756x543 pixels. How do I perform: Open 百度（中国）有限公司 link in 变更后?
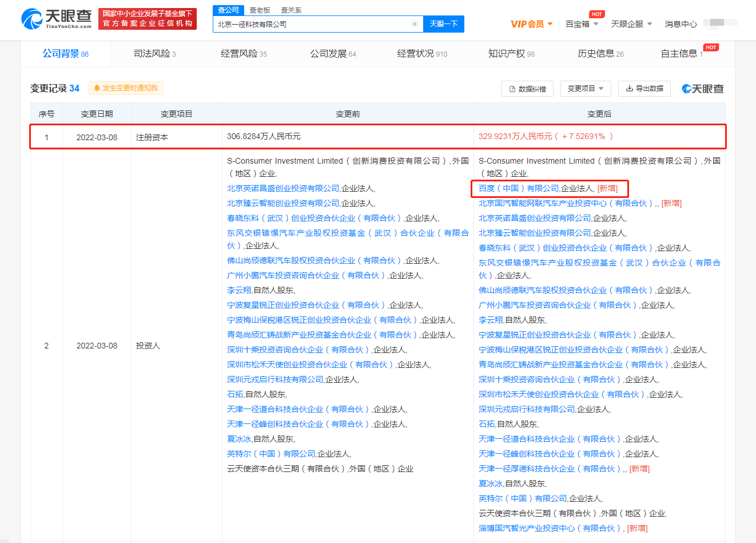click(x=519, y=188)
